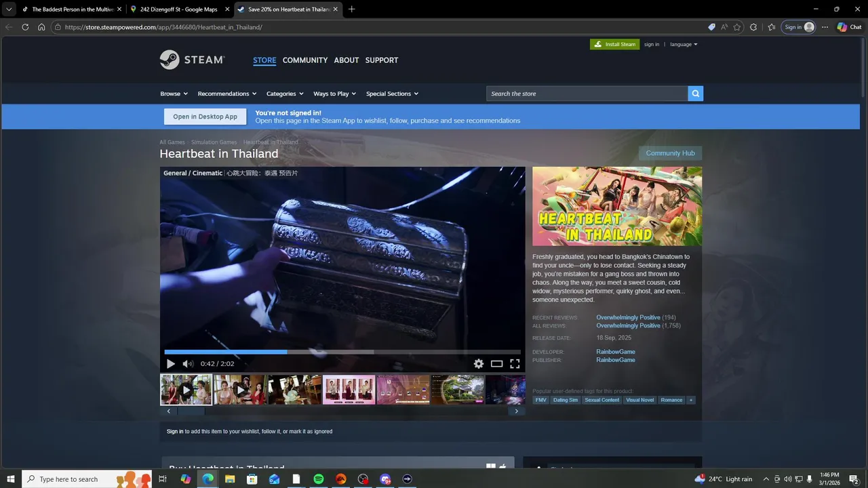Open the Community Hub button
868x488 pixels.
tap(670, 153)
